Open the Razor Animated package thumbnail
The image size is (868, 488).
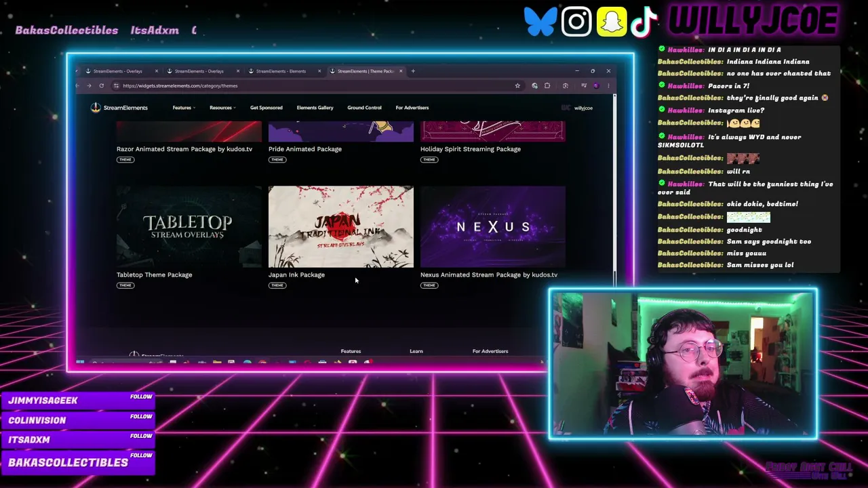(x=189, y=131)
